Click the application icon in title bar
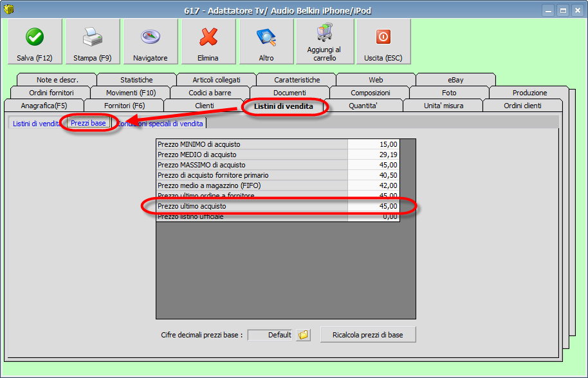 [8, 9]
